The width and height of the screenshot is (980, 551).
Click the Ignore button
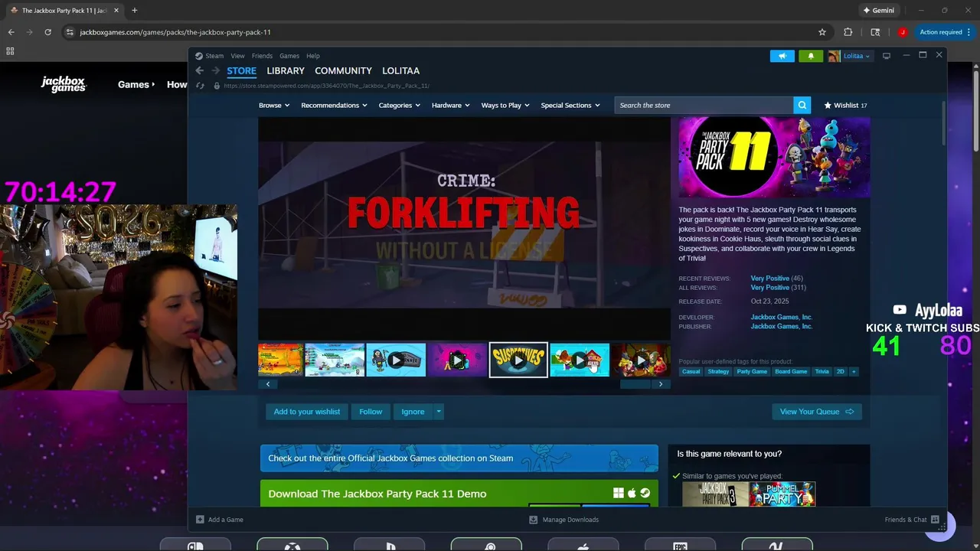(413, 412)
